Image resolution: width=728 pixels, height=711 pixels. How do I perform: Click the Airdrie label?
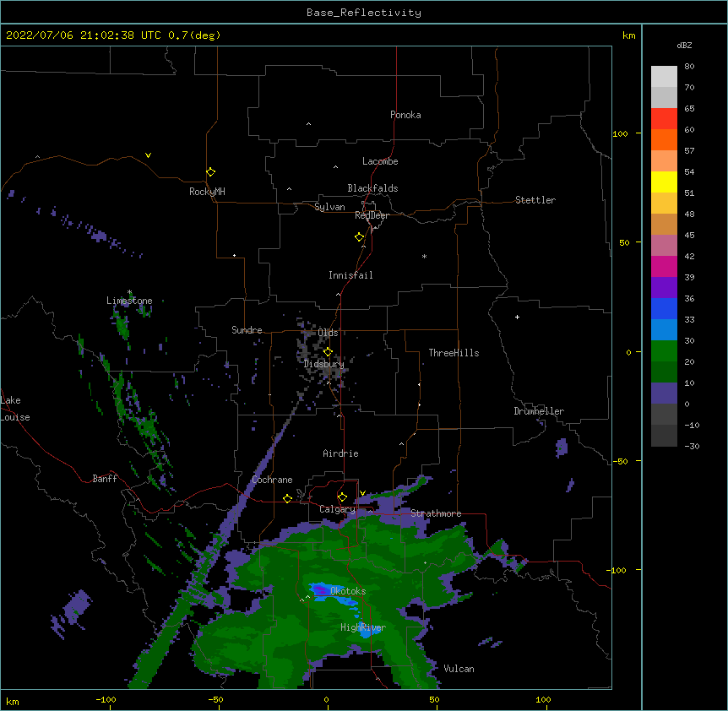[341, 453]
